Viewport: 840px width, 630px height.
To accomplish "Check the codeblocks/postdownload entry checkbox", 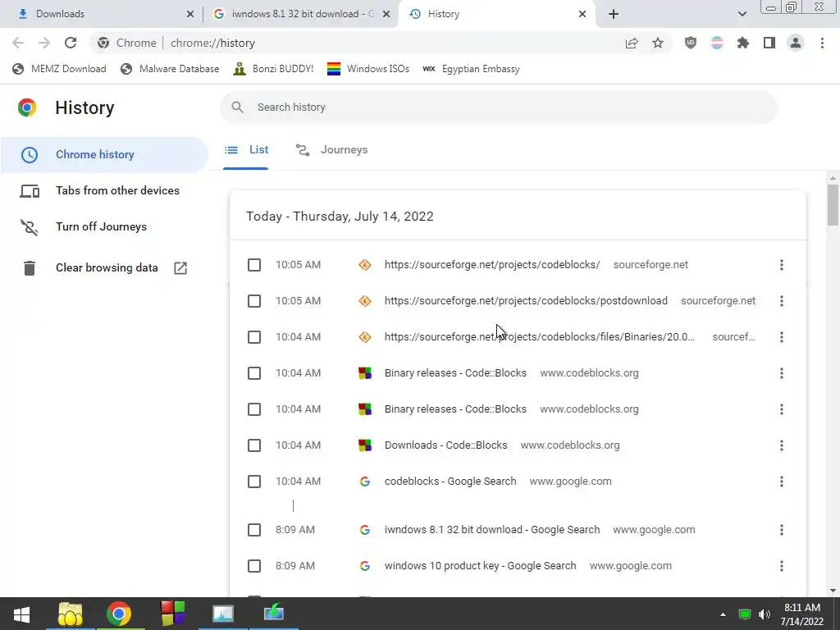I will [254, 301].
